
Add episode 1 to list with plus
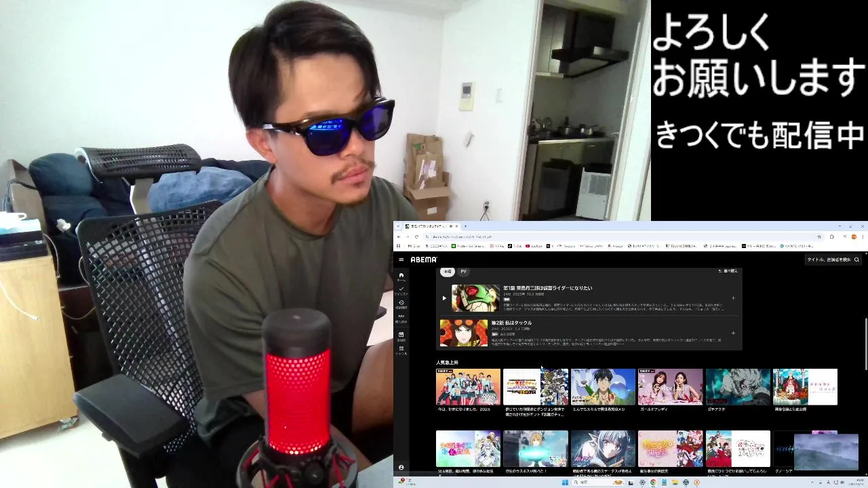point(733,298)
